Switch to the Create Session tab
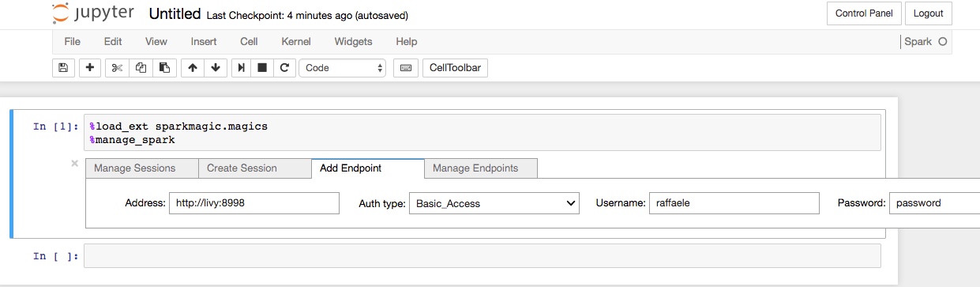This screenshot has height=287, width=980. [x=254, y=168]
